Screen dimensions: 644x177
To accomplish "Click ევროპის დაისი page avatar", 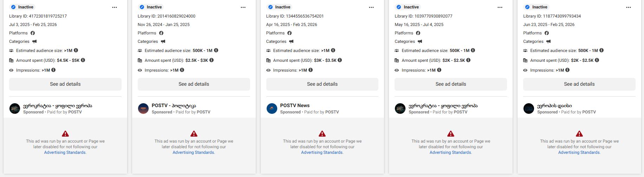I will point(529,109).
